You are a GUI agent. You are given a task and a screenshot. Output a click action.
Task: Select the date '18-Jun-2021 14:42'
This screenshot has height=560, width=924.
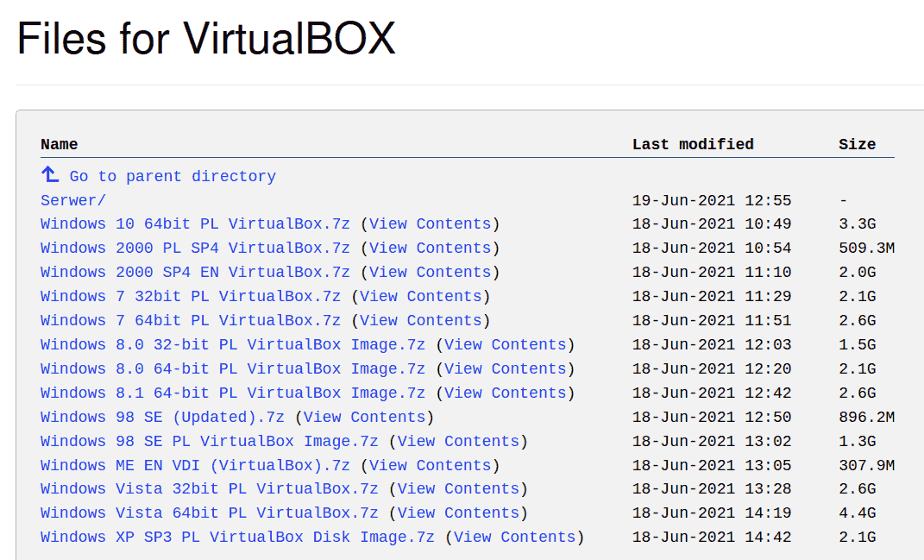pyautogui.click(x=712, y=538)
